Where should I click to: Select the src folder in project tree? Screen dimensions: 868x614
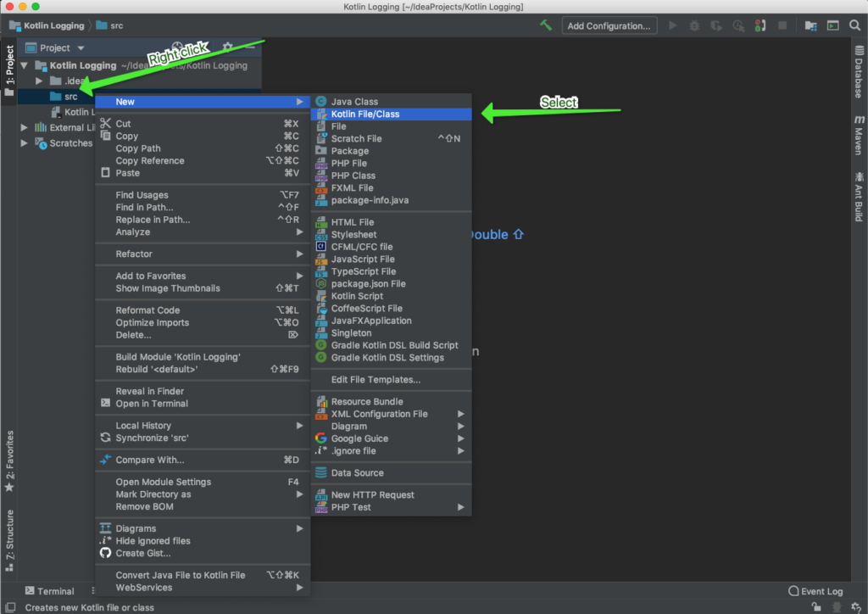70,97
